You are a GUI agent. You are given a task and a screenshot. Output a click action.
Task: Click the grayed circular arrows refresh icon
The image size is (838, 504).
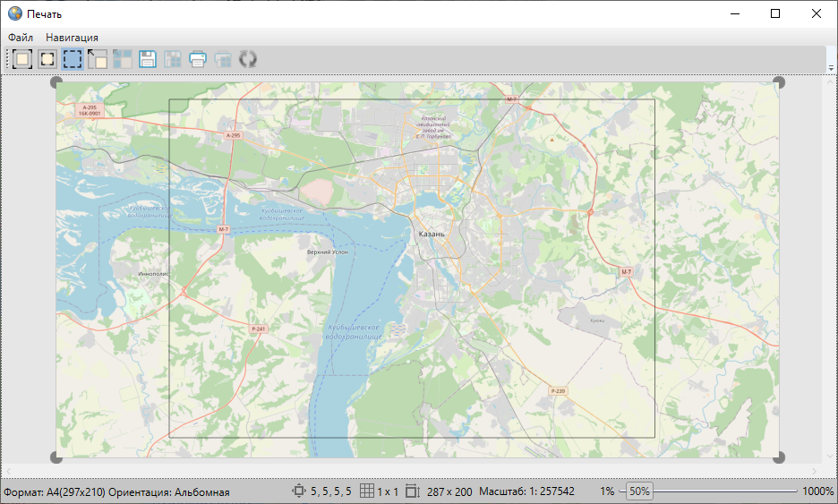point(248,60)
